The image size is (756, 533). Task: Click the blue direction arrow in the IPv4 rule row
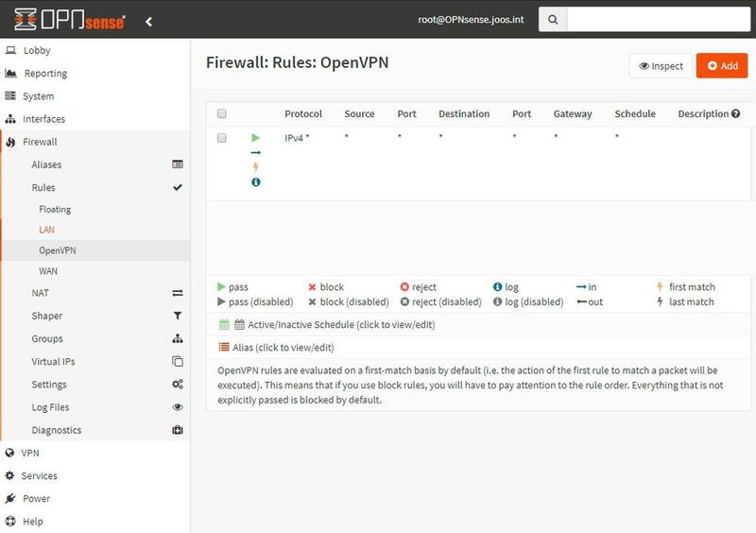click(x=255, y=152)
